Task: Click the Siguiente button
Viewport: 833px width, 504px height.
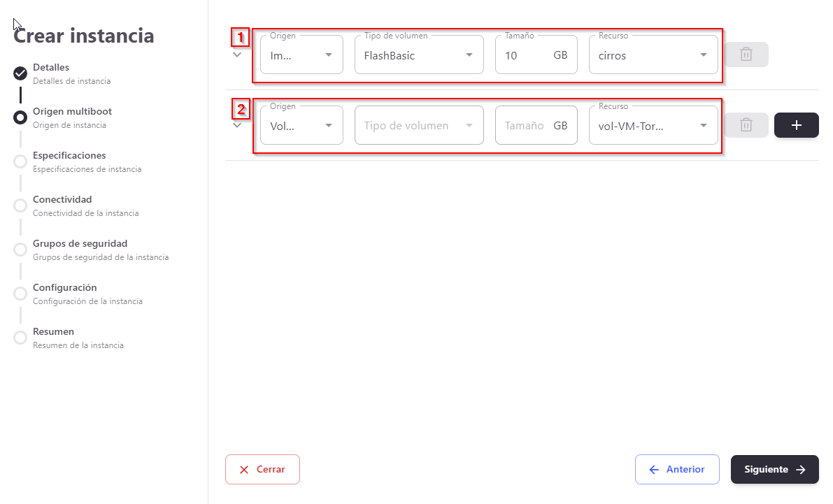Action: tap(774, 470)
